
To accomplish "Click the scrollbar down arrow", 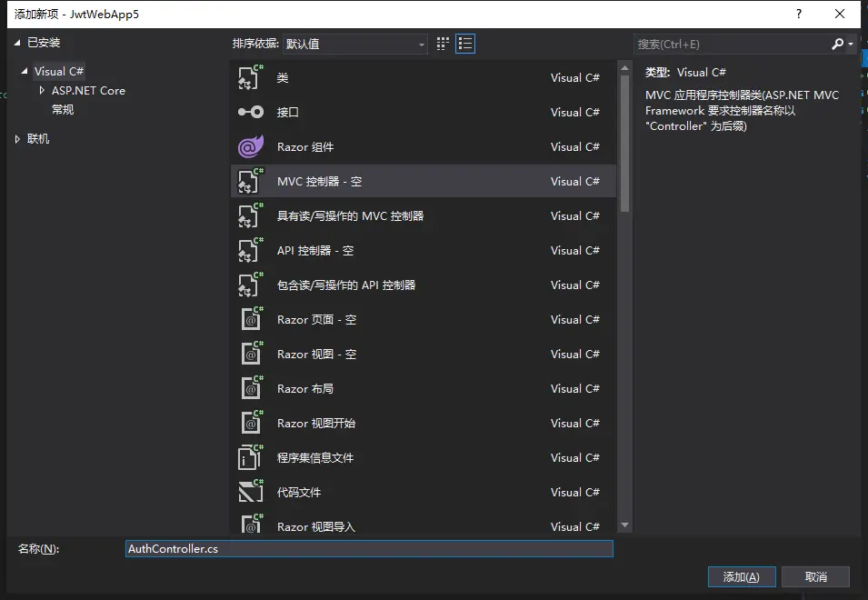I will coord(624,525).
